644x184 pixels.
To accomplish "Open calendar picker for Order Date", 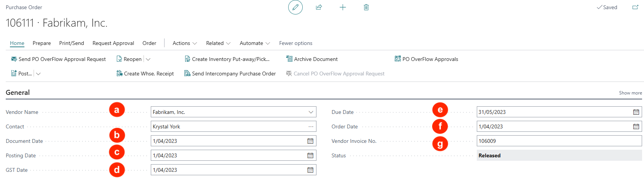I will click(x=636, y=126).
